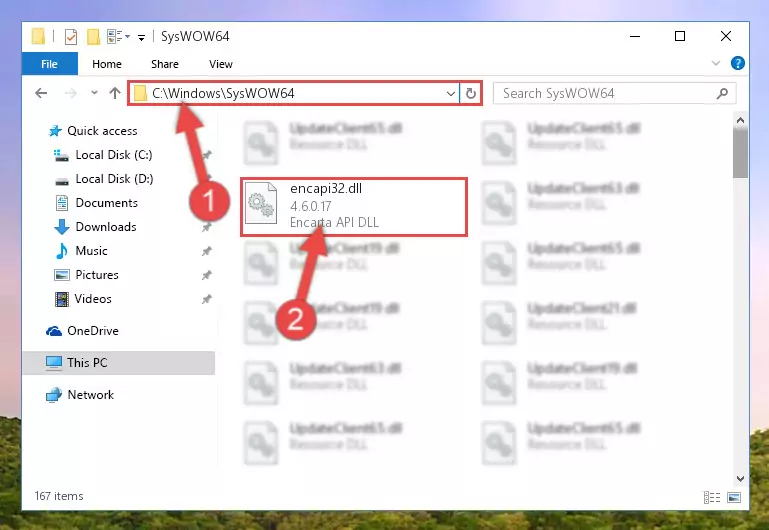This screenshot has width=769, height=530.
Task: Go up one folder level
Action: pyautogui.click(x=115, y=93)
